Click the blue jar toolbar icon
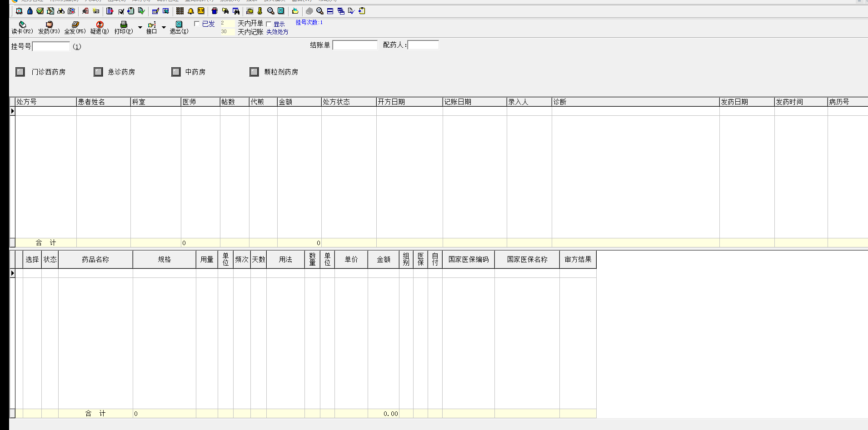 tap(215, 11)
